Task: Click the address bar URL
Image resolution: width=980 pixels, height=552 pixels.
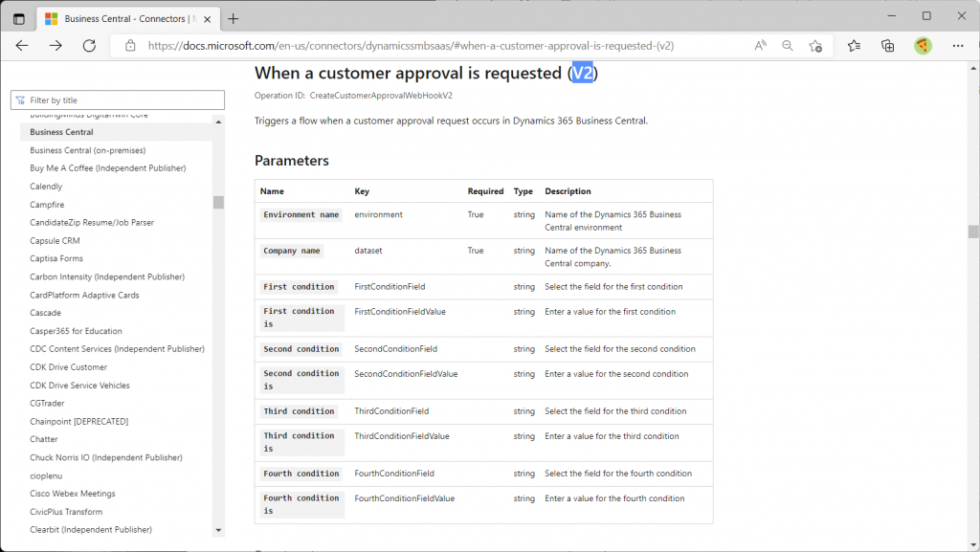Action: (411, 46)
